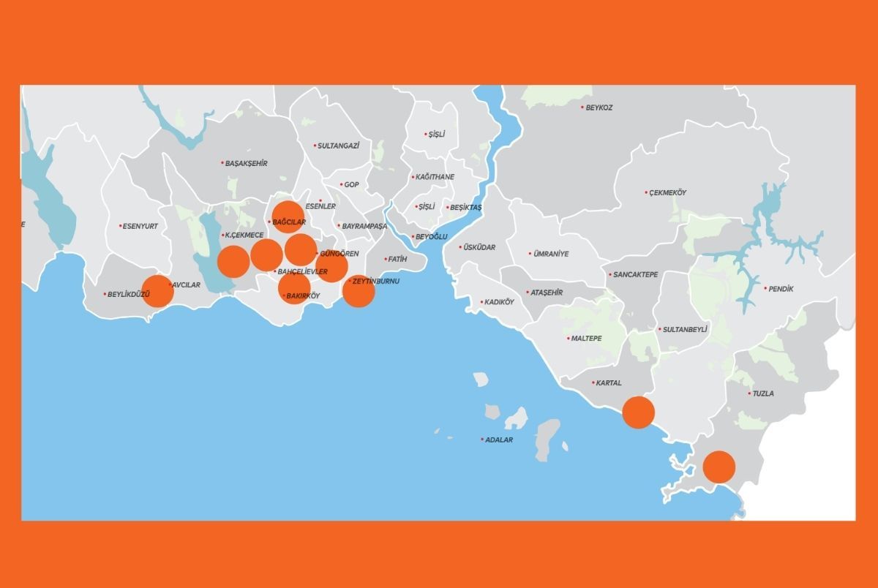Click the PENDİK district label
Viewport: 878px width, 588px height.
pyautogui.click(x=780, y=289)
